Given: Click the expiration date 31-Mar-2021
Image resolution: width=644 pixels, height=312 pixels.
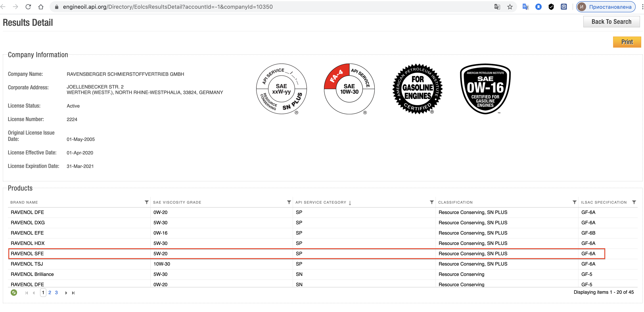Looking at the screenshot, I should (80, 166).
